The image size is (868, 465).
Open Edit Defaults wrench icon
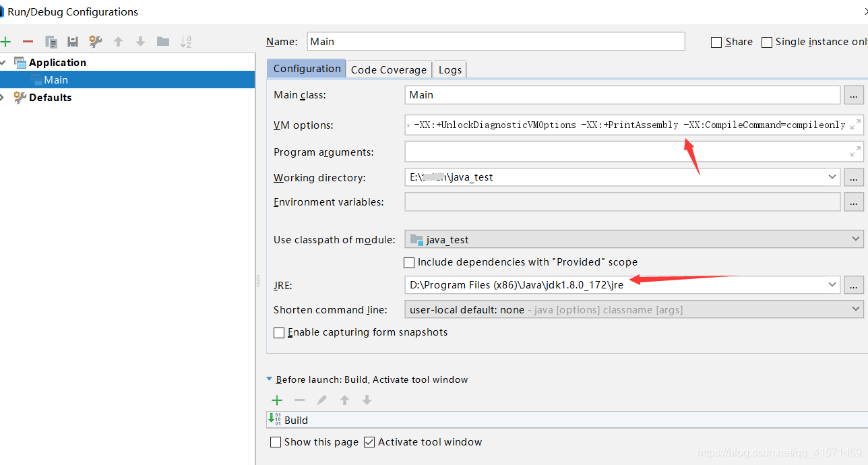click(x=96, y=42)
